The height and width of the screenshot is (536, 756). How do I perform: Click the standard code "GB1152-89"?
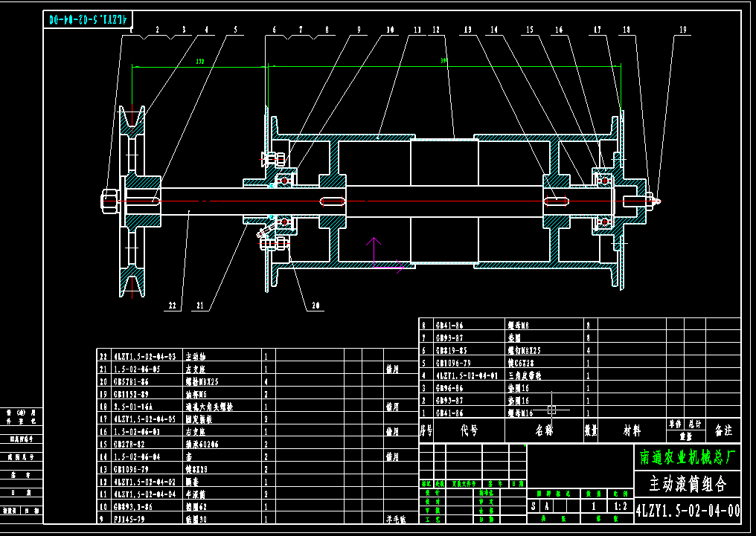tap(131, 395)
